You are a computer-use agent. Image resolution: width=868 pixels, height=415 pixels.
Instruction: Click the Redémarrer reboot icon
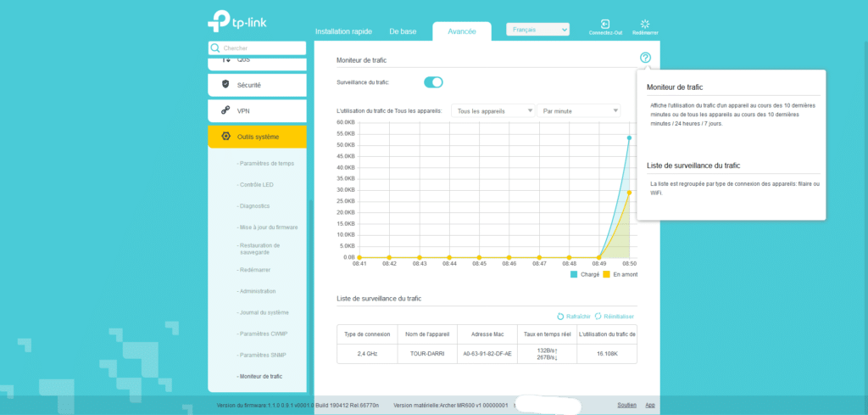[645, 24]
